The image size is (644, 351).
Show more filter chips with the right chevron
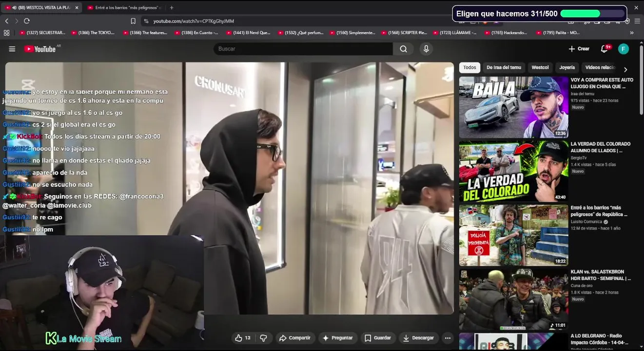(625, 70)
